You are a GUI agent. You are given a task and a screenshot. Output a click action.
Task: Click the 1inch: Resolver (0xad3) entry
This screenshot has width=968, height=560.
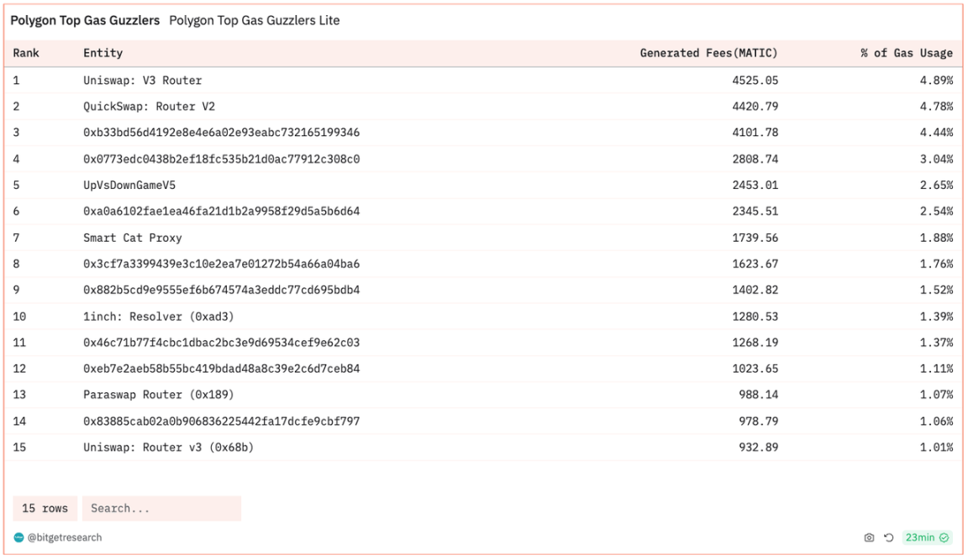[x=159, y=317]
